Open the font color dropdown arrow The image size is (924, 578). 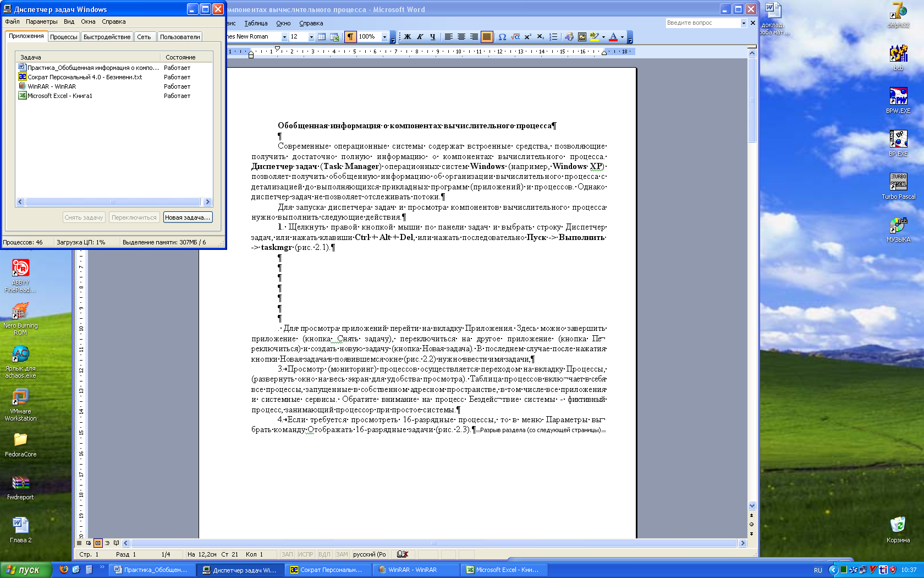[622, 37]
